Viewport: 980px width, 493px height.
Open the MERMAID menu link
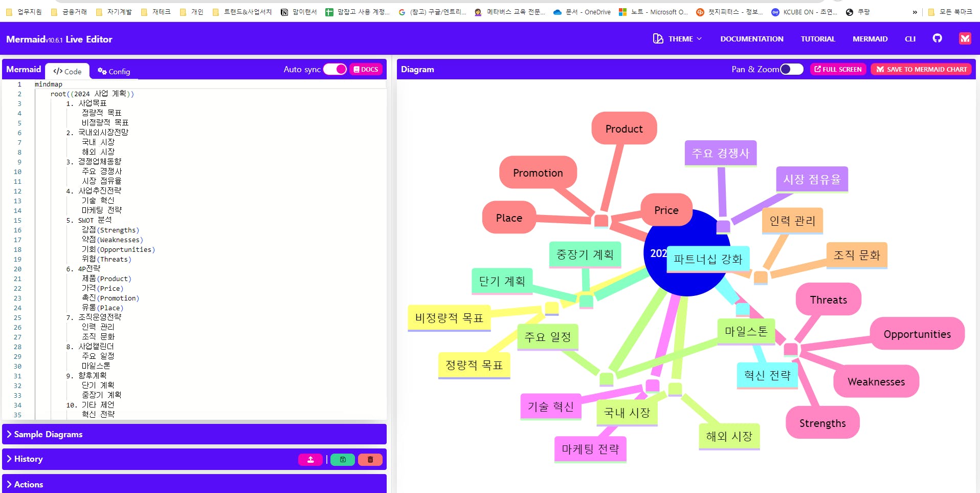coord(870,39)
